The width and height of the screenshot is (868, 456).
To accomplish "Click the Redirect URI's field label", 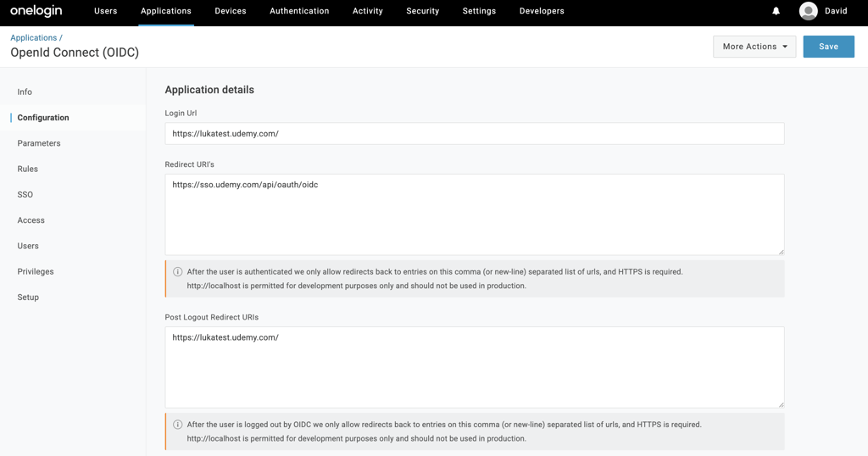I will tap(189, 164).
